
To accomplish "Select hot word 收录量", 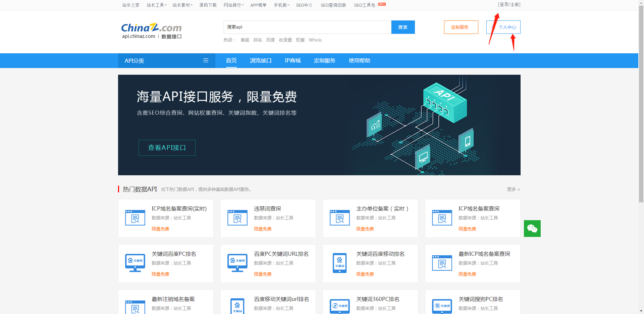I will 285,40.
